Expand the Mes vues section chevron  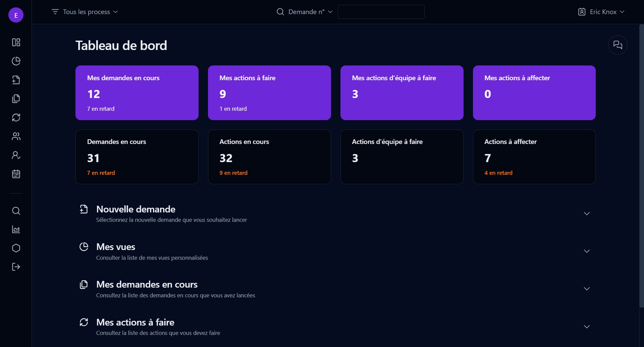pyautogui.click(x=587, y=251)
